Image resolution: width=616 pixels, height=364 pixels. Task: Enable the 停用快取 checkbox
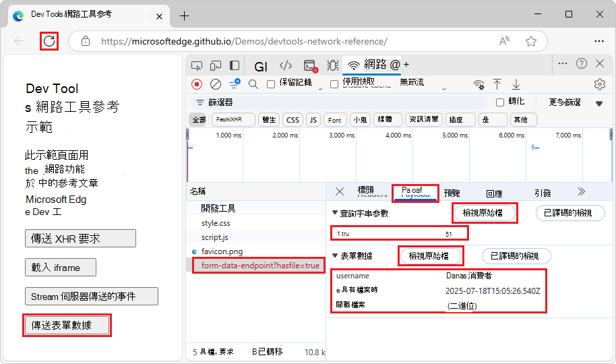[x=334, y=84]
